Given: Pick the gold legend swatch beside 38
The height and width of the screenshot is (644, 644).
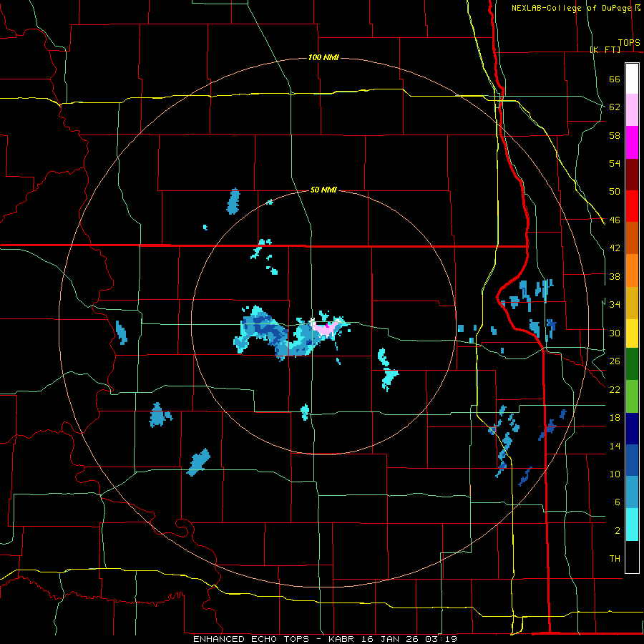Looking at the screenshot, I should click(x=632, y=303).
